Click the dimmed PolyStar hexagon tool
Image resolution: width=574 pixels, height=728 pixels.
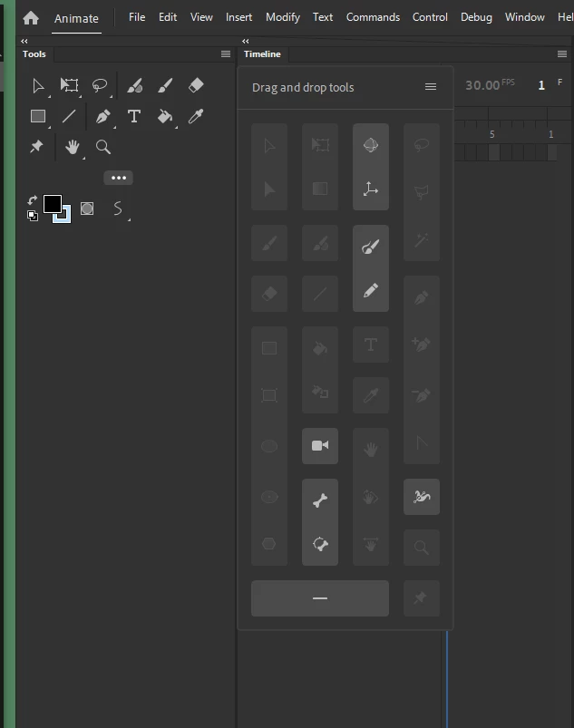(x=269, y=544)
